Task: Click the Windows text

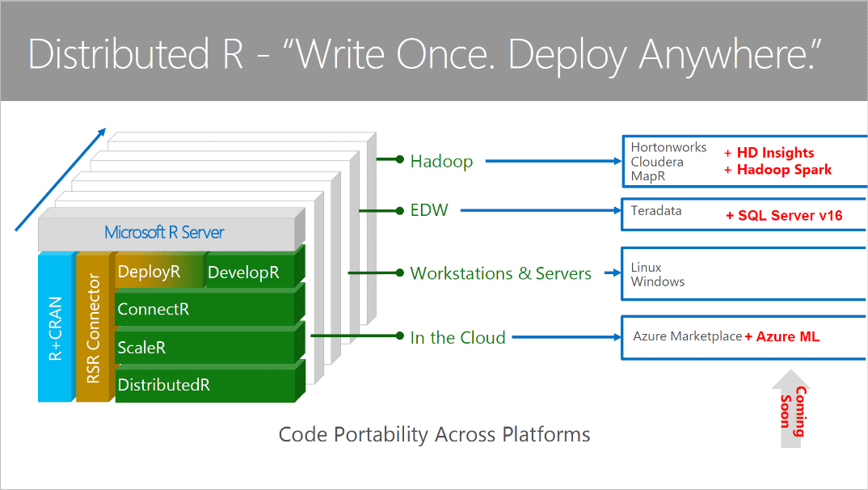Action: coord(658,282)
